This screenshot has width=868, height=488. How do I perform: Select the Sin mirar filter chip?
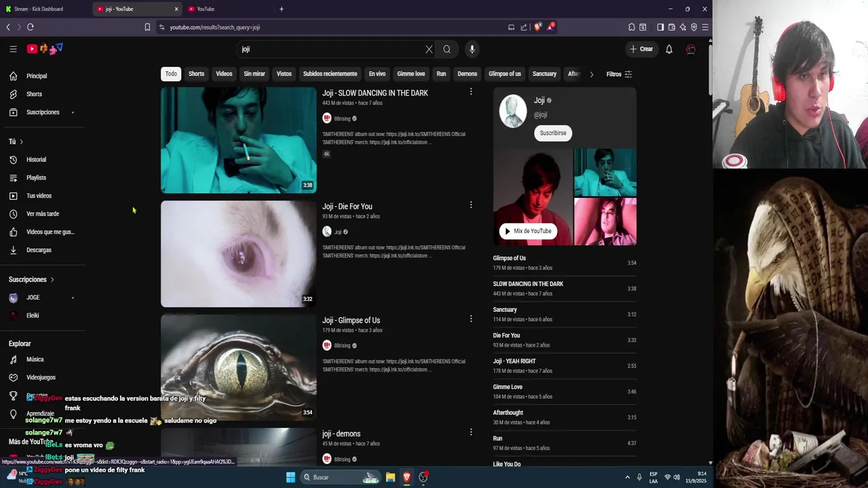click(254, 74)
